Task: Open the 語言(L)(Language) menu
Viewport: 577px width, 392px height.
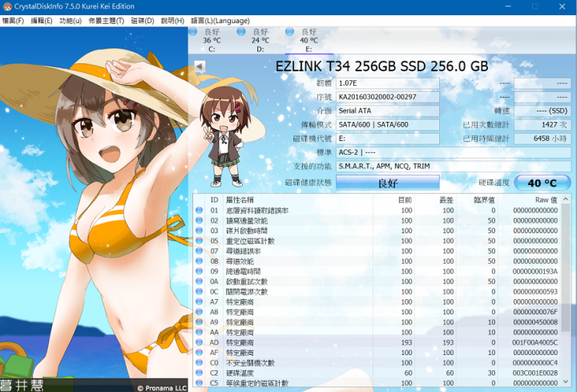Action: pos(220,21)
